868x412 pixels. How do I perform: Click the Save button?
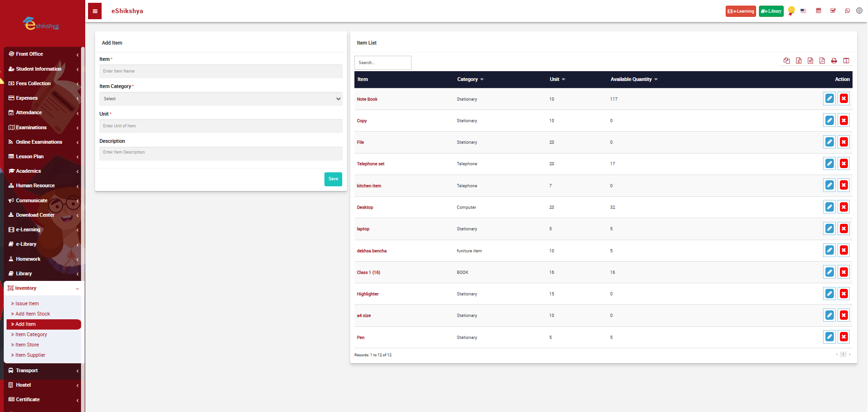point(333,179)
